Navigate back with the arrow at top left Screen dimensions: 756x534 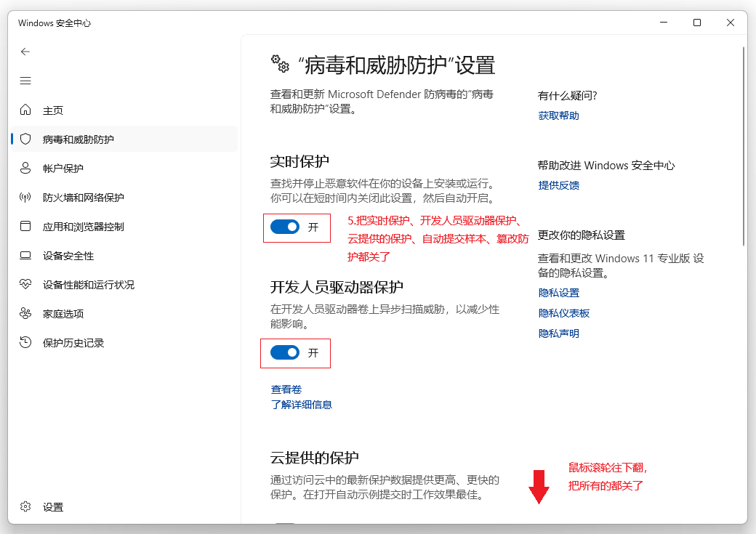coord(25,52)
